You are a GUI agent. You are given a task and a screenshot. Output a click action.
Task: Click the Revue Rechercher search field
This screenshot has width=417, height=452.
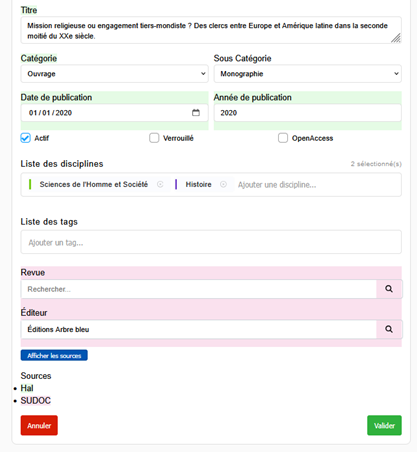tap(199, 289)
